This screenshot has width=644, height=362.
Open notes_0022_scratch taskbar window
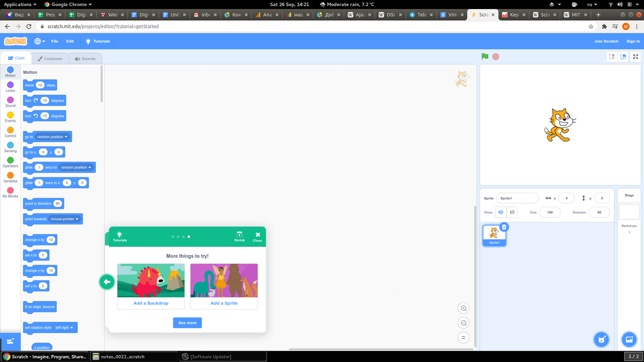pyautogui.click(x=133, y=356)
